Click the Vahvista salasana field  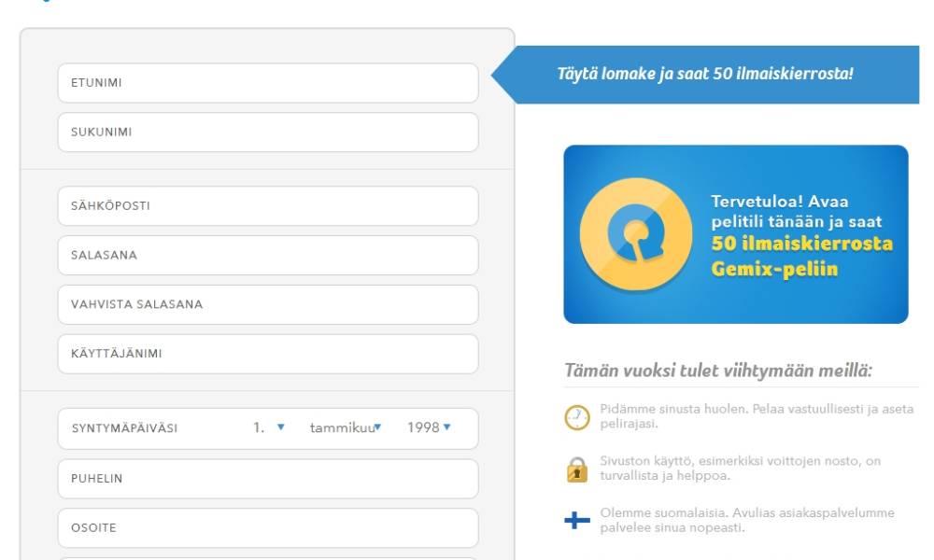[x=268, y=305]
